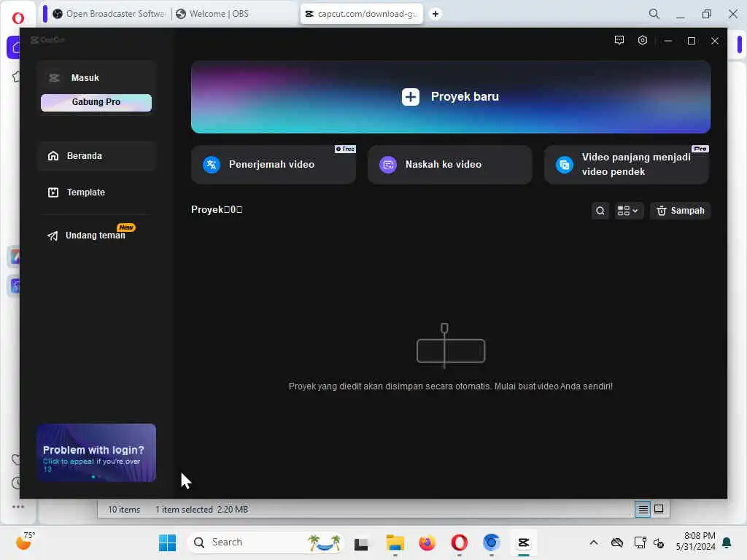Click the taskbar Search box
Viewport: 747px width, 560px height.
click(266, 542)
